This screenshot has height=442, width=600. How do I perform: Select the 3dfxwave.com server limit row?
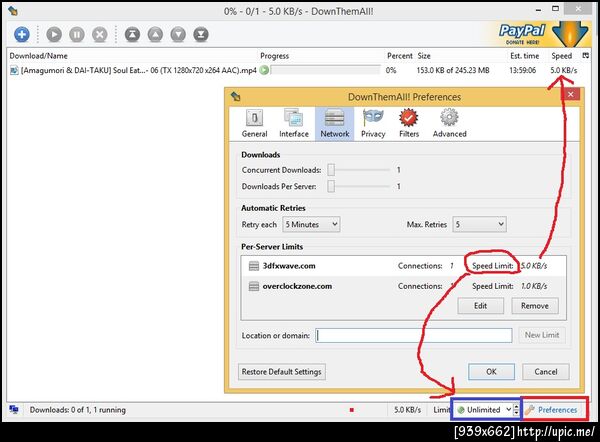403,266
